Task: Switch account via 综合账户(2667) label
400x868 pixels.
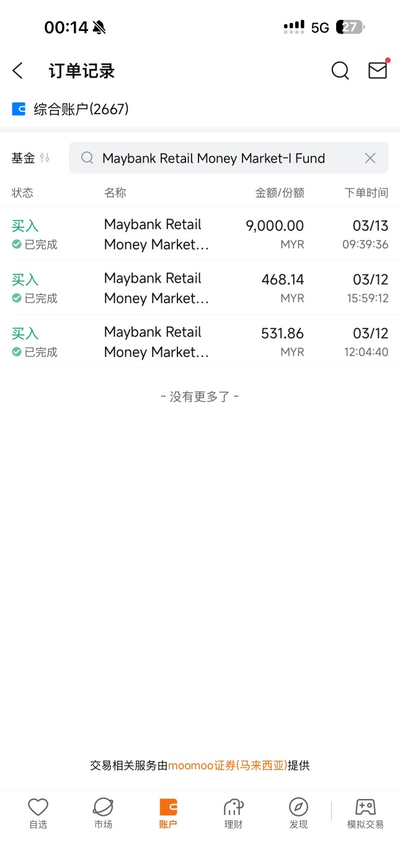Action: pyautogui.click(x=81, y=109)
